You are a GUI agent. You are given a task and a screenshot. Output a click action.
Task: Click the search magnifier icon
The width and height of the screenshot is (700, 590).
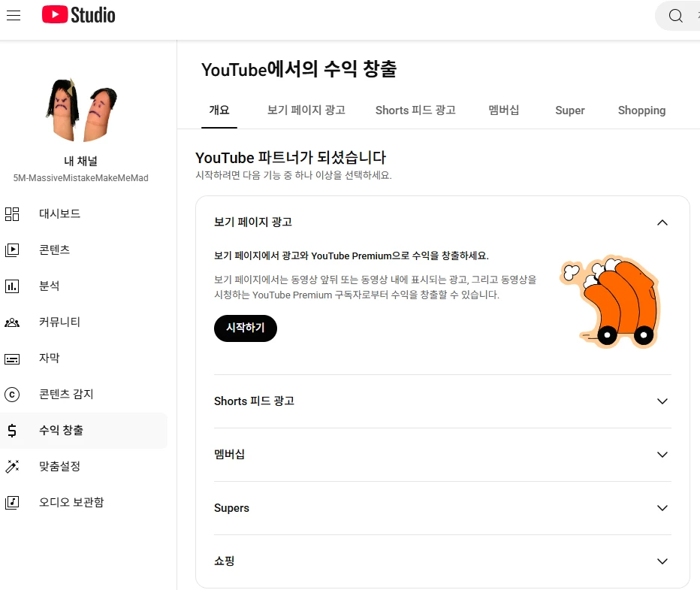[x=674, y=15]
